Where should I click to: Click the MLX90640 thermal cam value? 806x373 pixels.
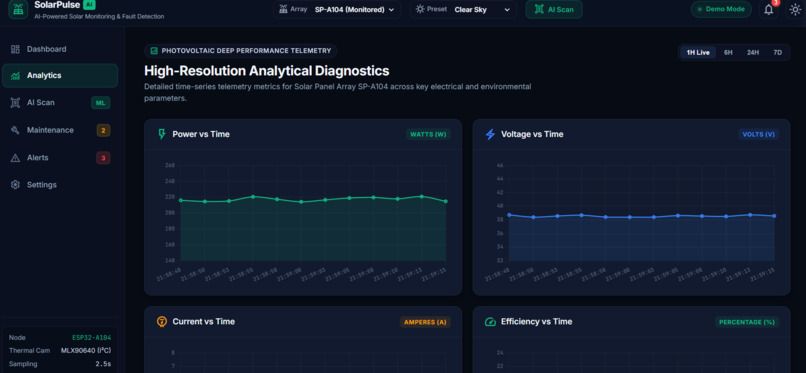[x=86, y=350]
